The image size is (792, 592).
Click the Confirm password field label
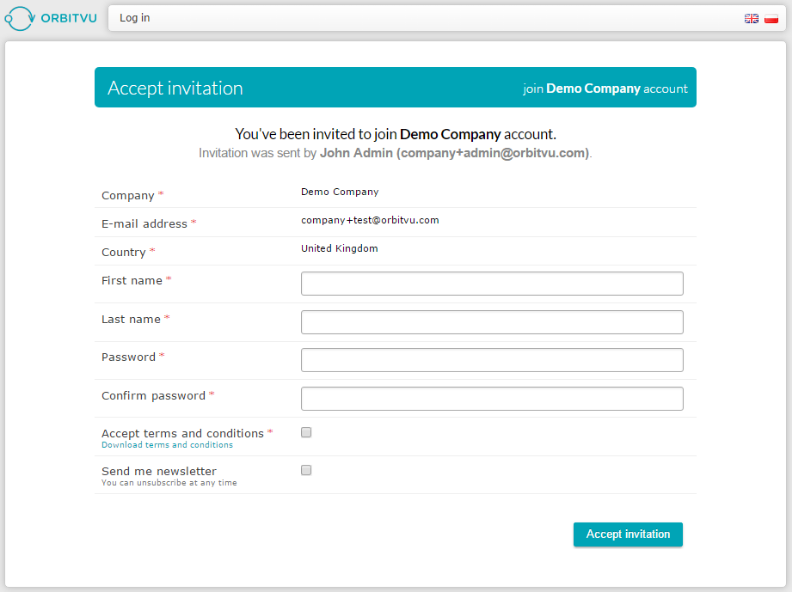(154, 396)
